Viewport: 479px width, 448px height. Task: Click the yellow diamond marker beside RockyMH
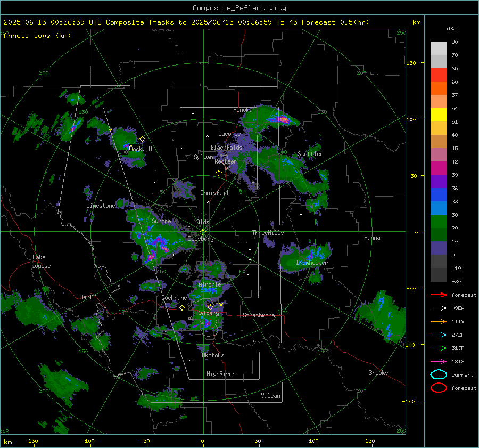pos(142,139)
